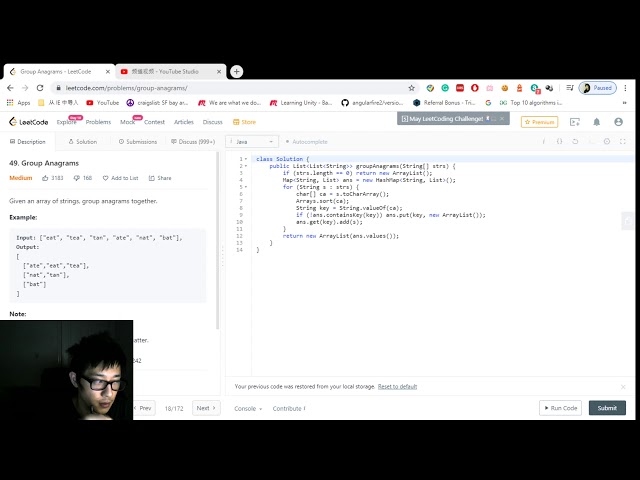Open the Learning Unity bookmark
Image resolution: width=640 pixels, height=480 pixels.
point(301,103)
